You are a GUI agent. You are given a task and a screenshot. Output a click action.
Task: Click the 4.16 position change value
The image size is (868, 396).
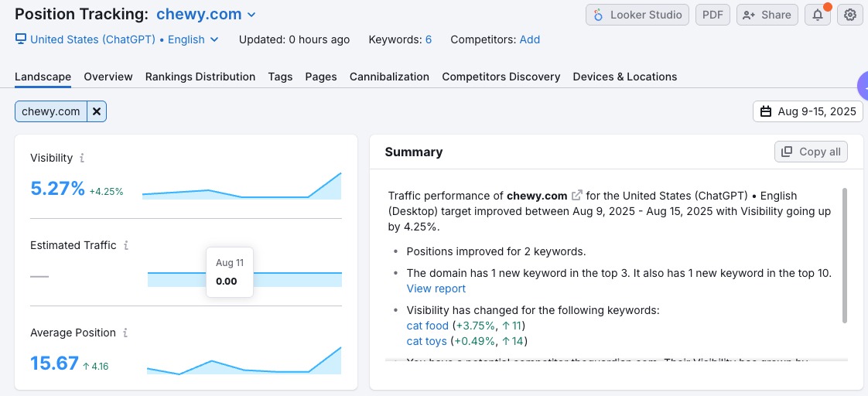tap(95, 366)
